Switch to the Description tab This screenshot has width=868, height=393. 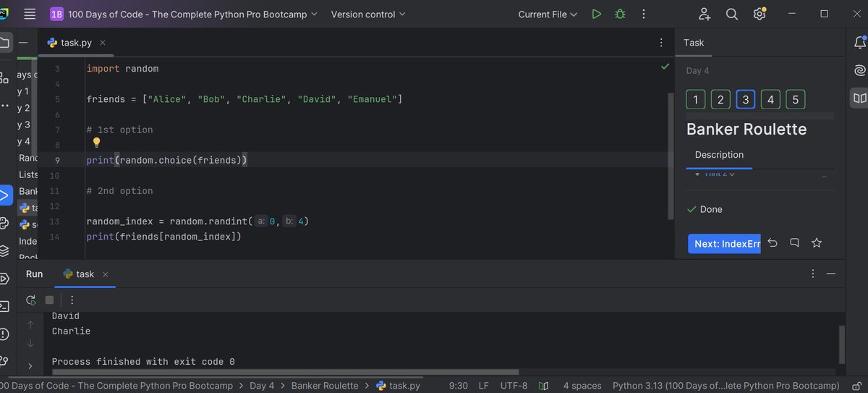719,155
